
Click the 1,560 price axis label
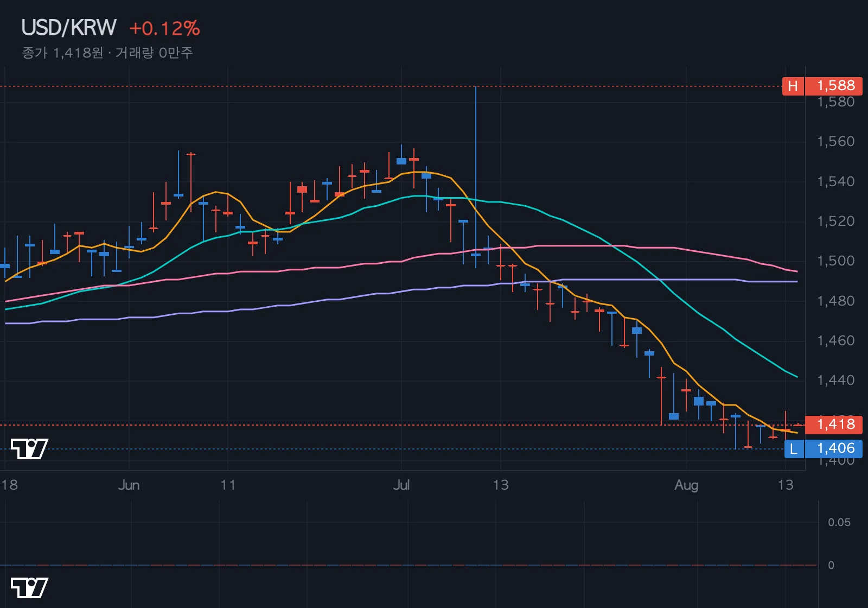(x=835, y=142)
